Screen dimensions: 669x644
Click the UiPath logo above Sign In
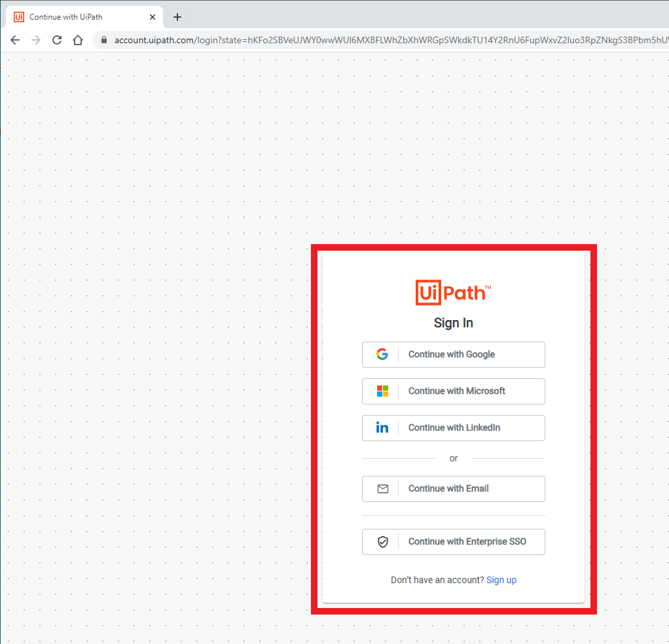[x=453, y=293]
